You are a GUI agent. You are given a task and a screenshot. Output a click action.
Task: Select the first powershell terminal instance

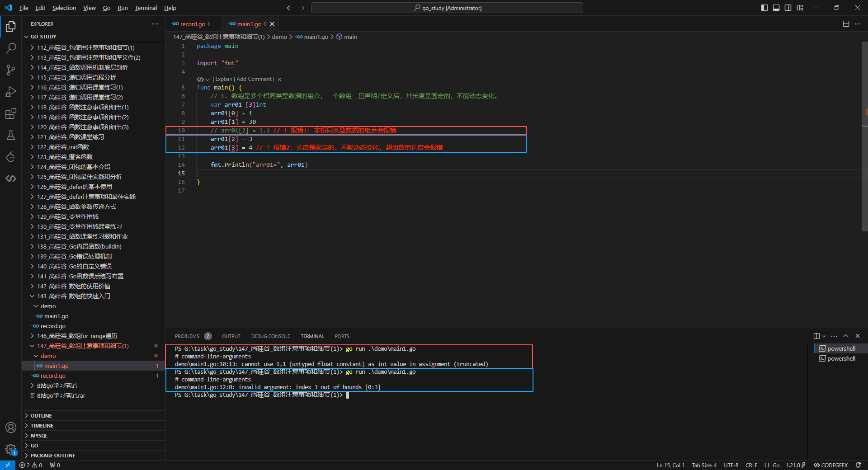coord(841,348)
